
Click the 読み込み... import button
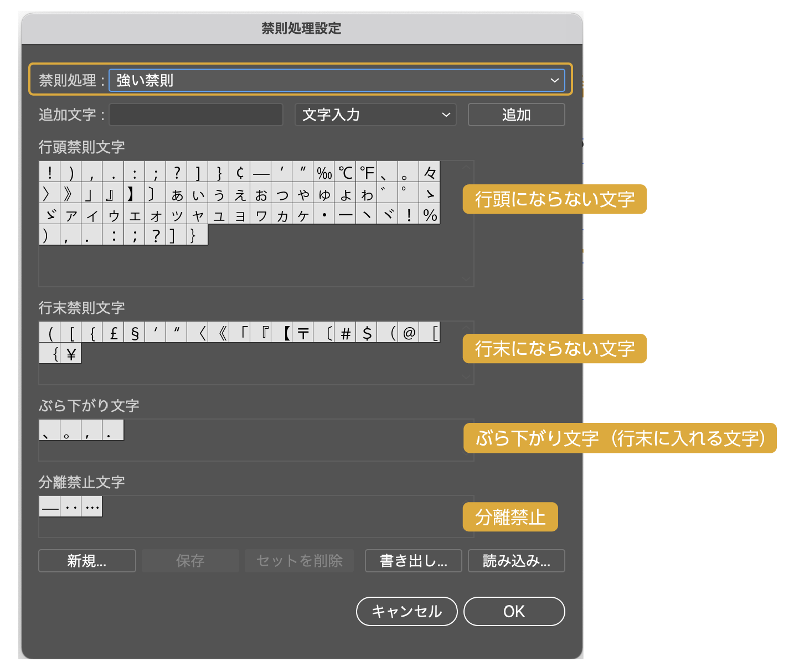point(516,561)
